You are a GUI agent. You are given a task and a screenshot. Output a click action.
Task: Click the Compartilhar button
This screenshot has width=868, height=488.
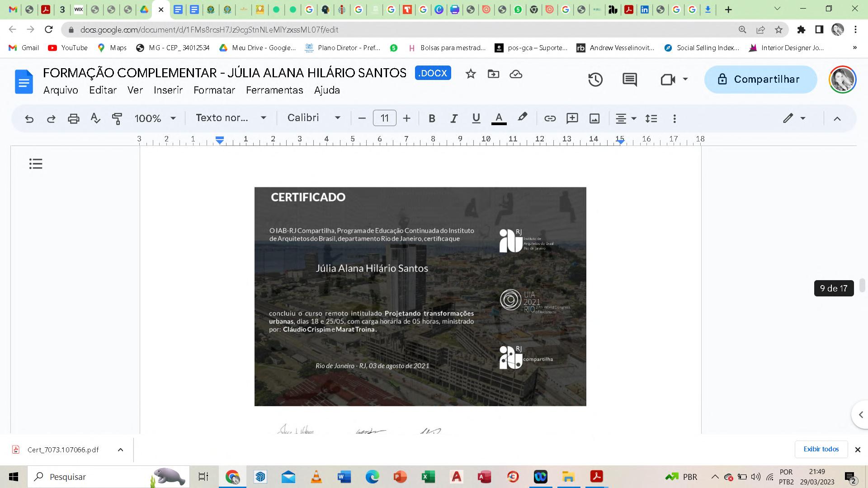[760, 80]
